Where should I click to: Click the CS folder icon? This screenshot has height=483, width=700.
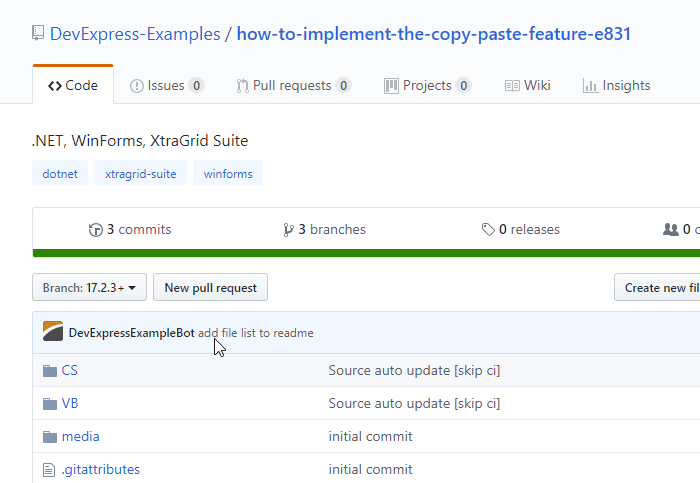[x=50, y=371]
